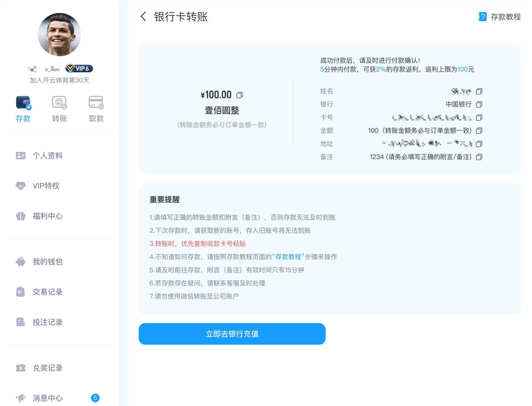Open 个人资料 in the sidebar

click(48, 156)
